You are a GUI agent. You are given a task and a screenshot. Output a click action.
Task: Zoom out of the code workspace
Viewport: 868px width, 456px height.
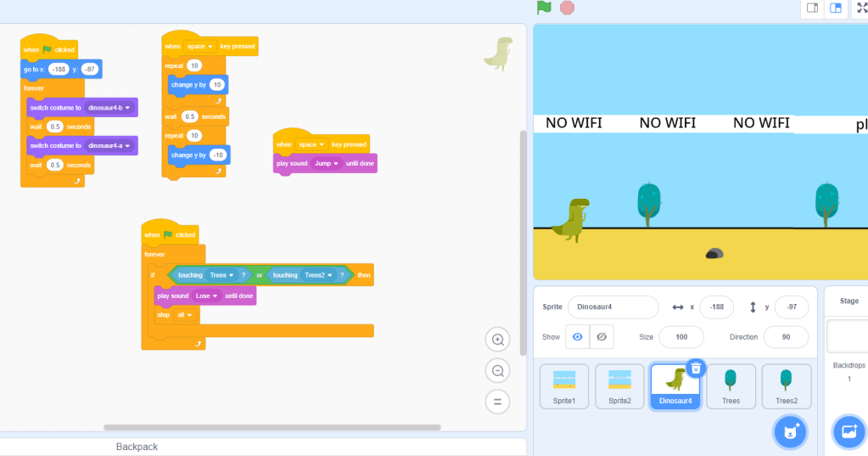pyautogui.click(x=497, y=370)
